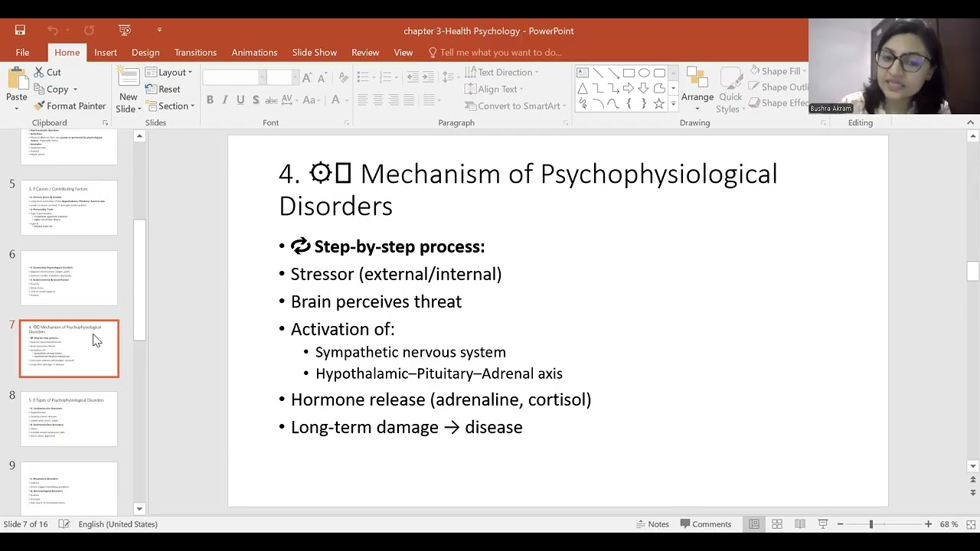
Task: Select the right arrow block shape
Action: (x=629, y=88)
